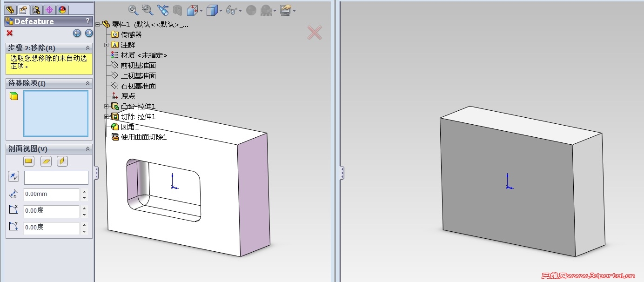Toggle reverse section direction button
Screen dimensions: 644x282
coord(13,177)
